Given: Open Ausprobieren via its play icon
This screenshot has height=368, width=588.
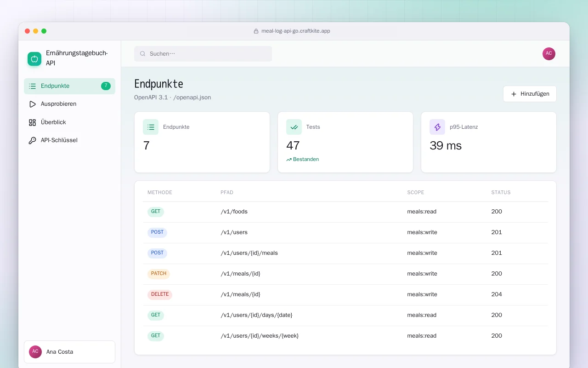Looking at the screenshot, I should click(x=32, y=104).
